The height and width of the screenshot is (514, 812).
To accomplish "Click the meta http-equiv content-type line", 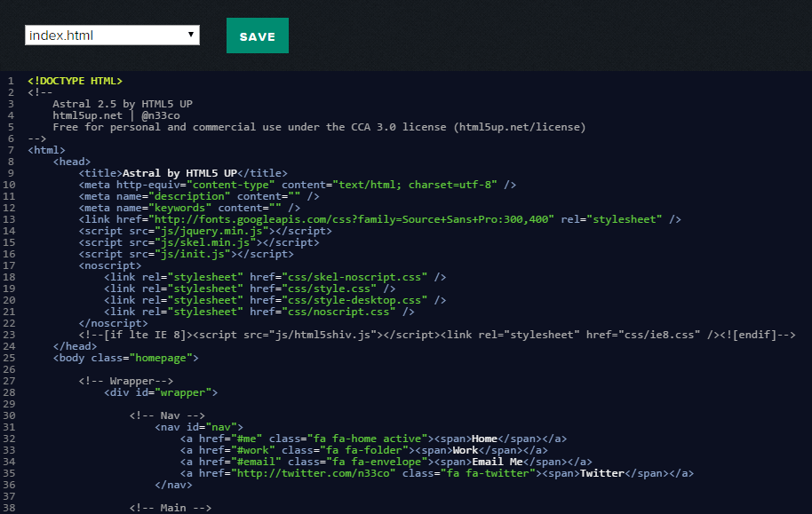I will (298, 185).
